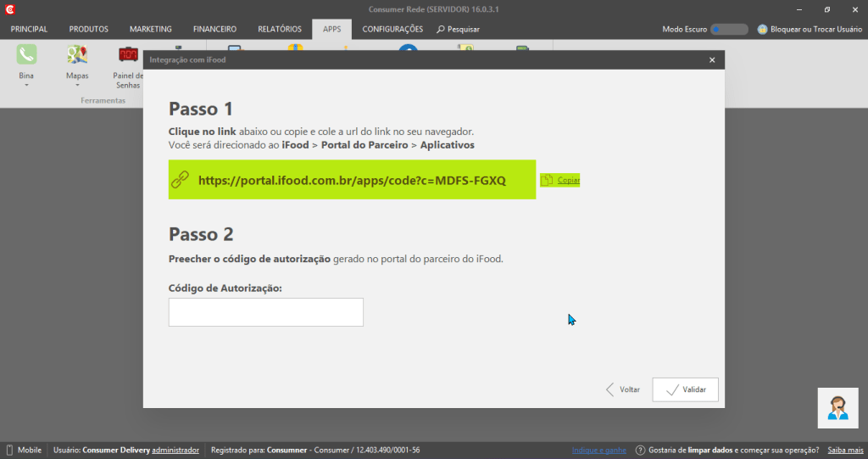This screenshot has height=459, width=868.
Task: Go back with Voltar button
Action: [623, 389]
